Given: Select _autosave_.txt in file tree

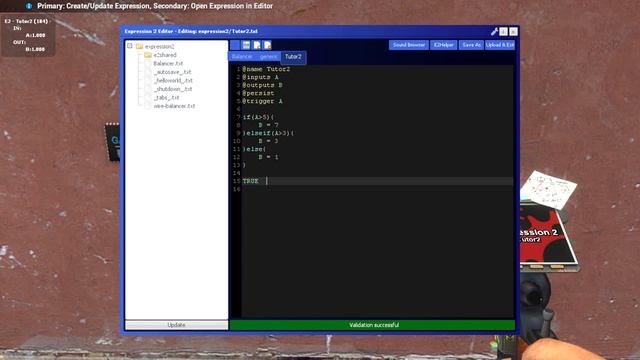Looking at the screenshot, I should (172, 72).
